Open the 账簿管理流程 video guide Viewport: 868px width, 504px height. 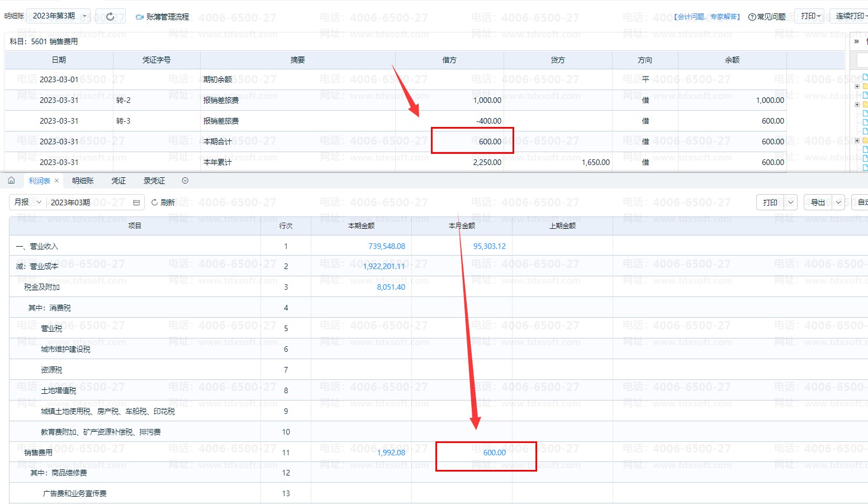[x=163, y=17]
